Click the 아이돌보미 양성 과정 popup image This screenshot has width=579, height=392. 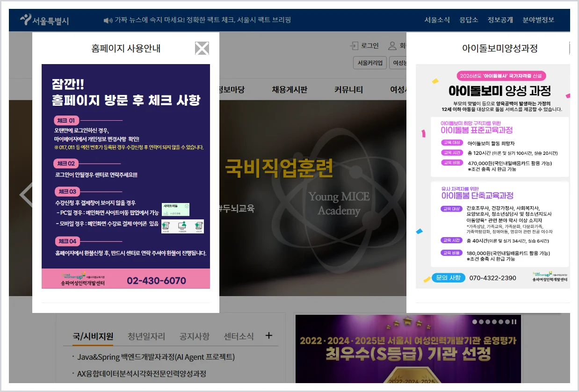coord(492,176)
